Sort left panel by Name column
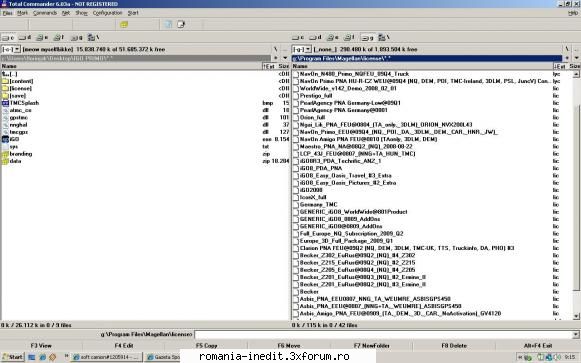Screen dimensions: 581x363 pos(132,66)
